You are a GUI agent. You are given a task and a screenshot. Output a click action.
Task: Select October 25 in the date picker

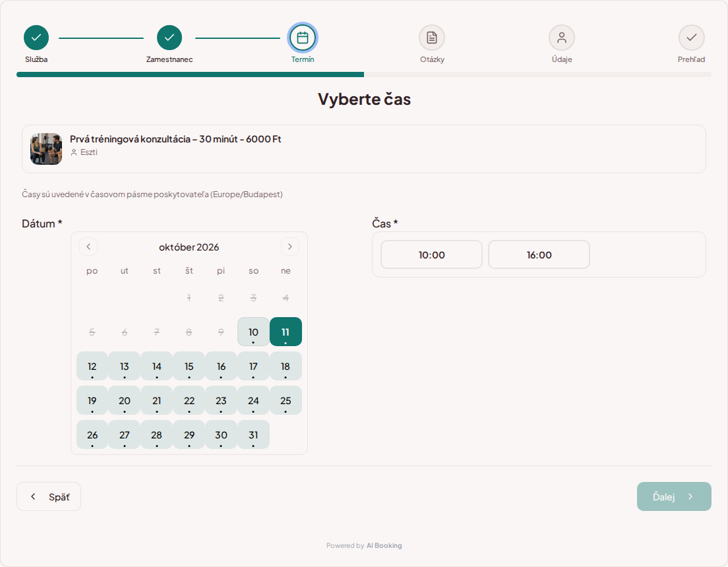coord(286,400)
